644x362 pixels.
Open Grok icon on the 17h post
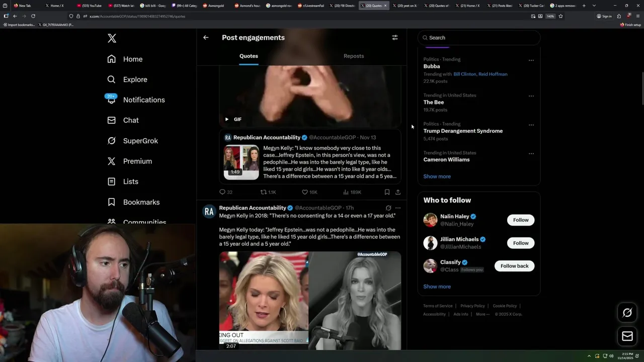[x=388, y=208]
